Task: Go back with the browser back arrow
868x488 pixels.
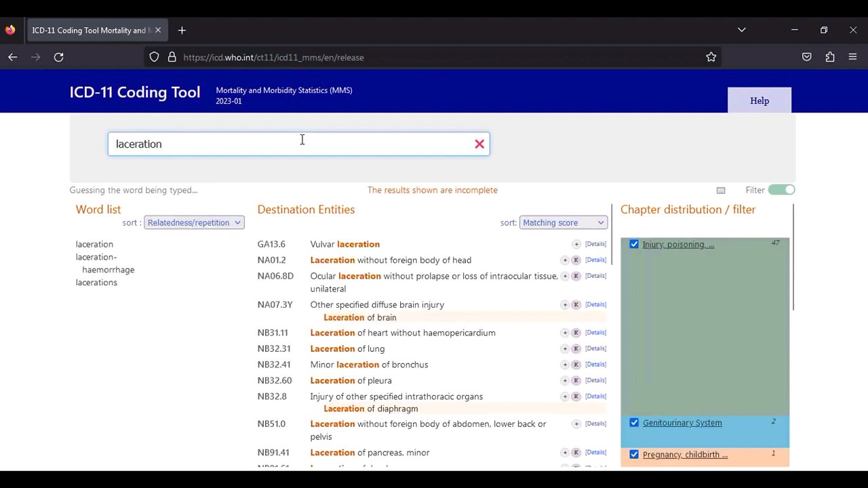Action: tap(13, 58)
